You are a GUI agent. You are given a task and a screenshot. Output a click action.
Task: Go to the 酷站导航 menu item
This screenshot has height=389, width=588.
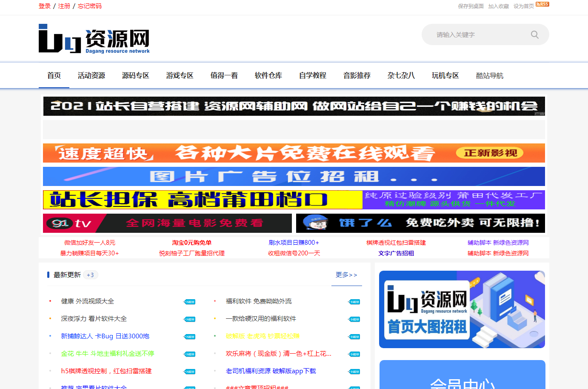[x=489, y=75]
